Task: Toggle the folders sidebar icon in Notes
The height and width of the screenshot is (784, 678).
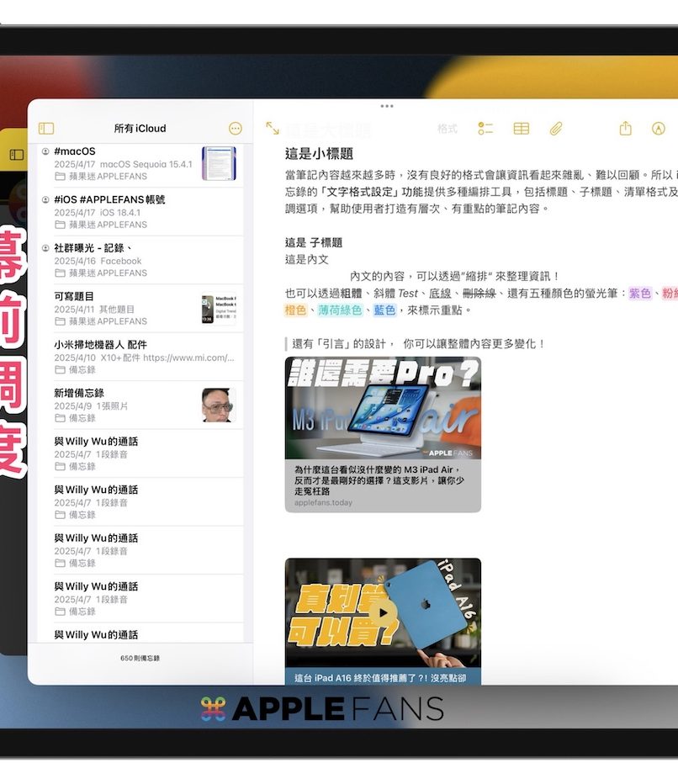Action: coord(46,129)
